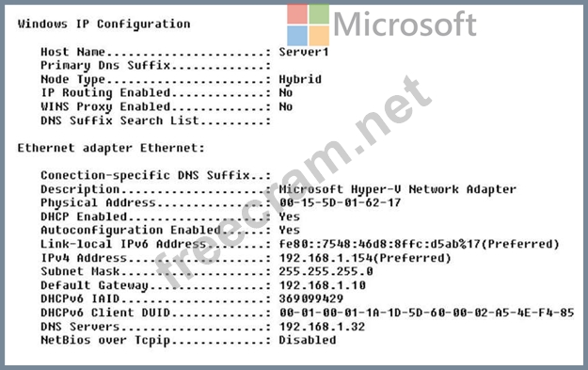Click the Autoconfiguration Enabled Yes value
The width and height of the screenshot is (588, 370).
coord(289,230)
